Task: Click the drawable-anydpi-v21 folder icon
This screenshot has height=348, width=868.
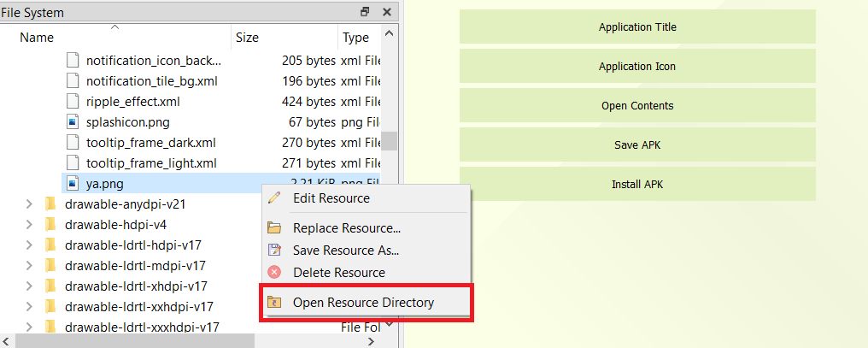Action: click(50, 204)
